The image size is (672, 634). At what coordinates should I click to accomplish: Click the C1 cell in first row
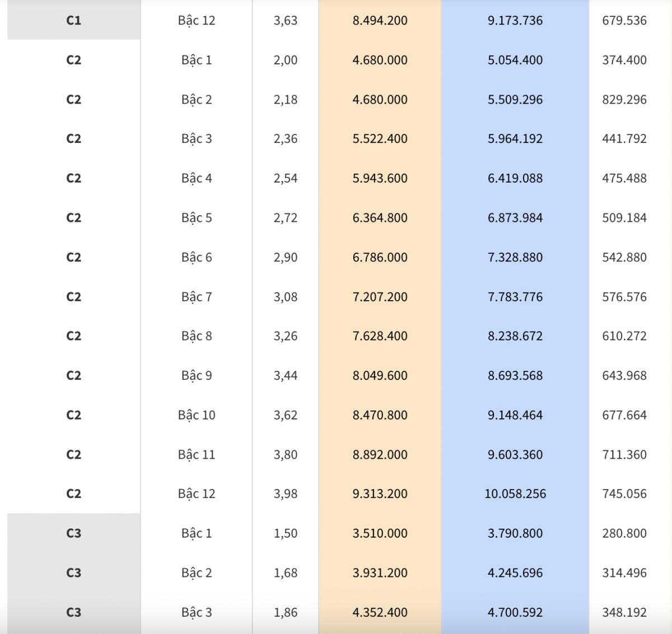pyautogui.click(x=73, y=20)
